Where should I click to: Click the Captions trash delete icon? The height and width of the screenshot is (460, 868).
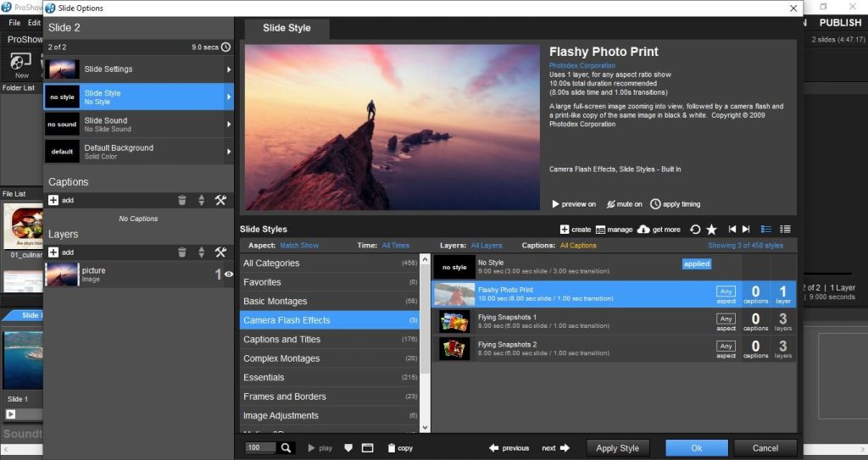[181, 201]
